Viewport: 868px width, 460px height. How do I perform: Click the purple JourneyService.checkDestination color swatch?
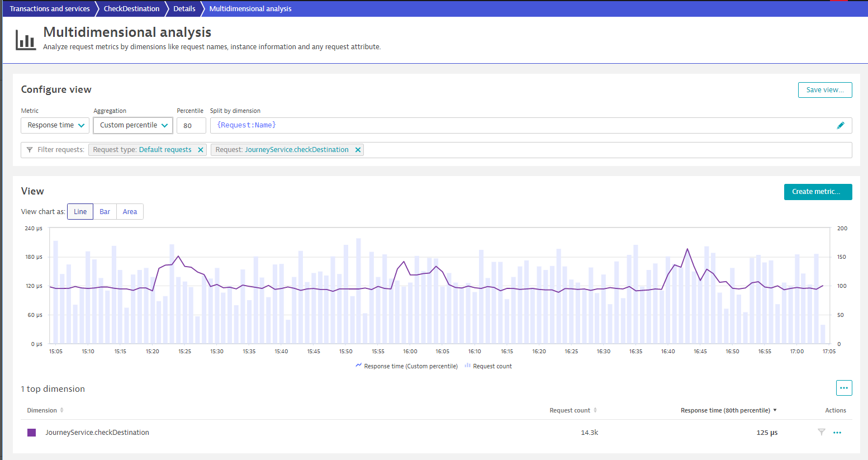(32, 433)
